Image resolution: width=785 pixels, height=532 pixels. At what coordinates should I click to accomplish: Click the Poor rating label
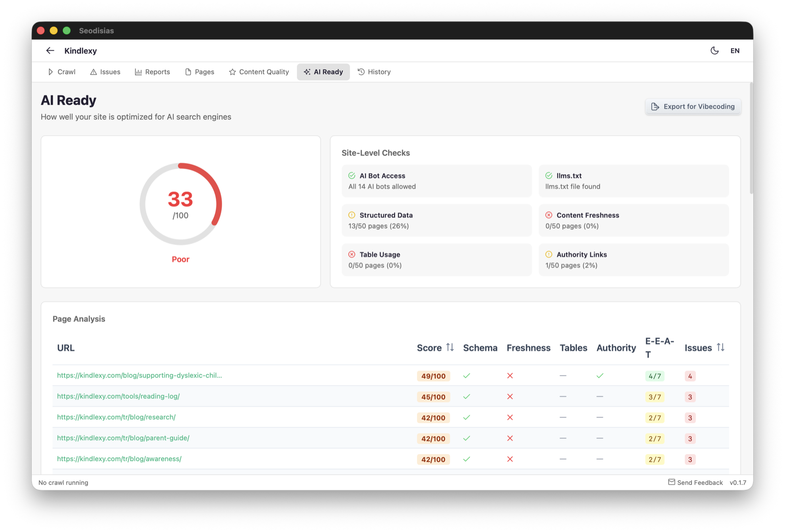coord(181,259)
